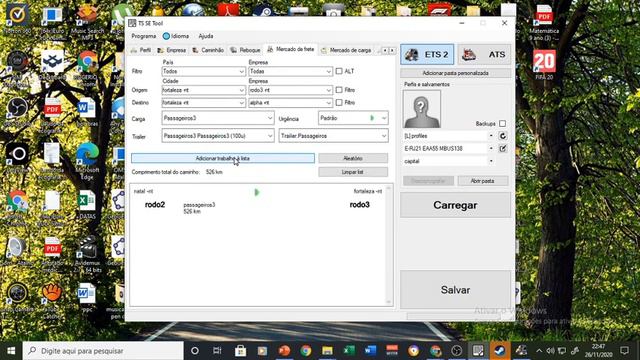Switch to the Reboque tab
The image size is (640, 360).
[x=245, y=50]
